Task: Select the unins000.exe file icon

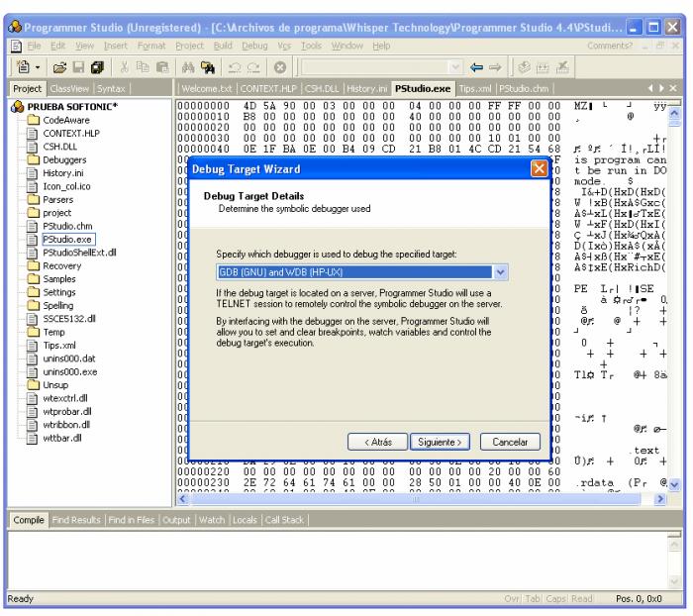Action: (33, 372)
